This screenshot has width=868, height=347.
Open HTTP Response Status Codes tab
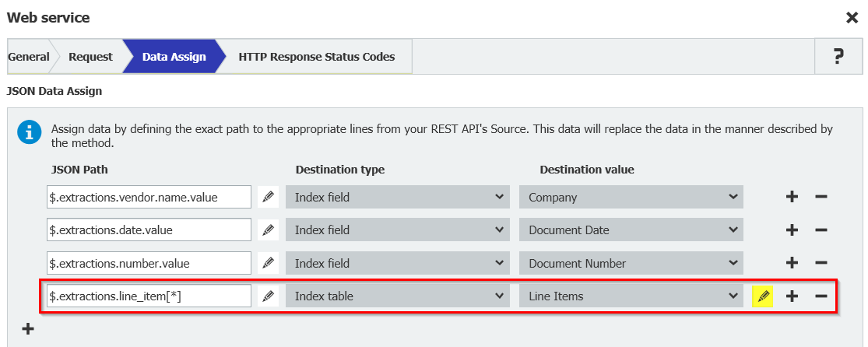coord(317,57)
